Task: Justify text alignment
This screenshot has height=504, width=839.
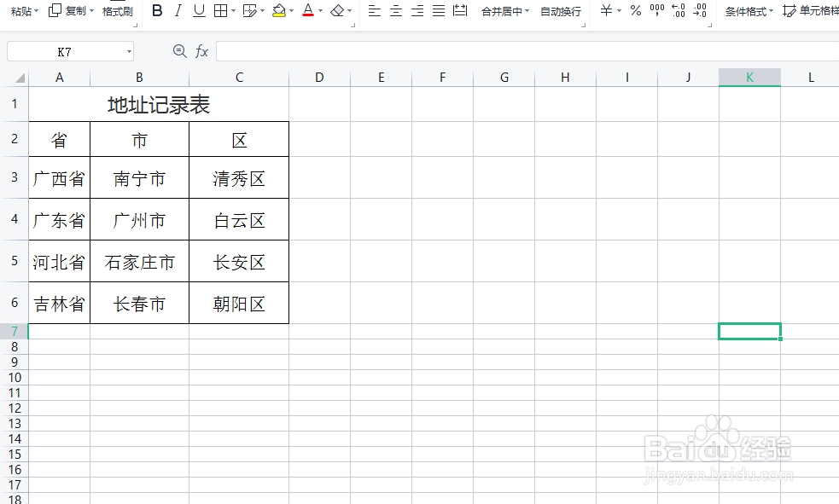Action: tap(439, 10)
